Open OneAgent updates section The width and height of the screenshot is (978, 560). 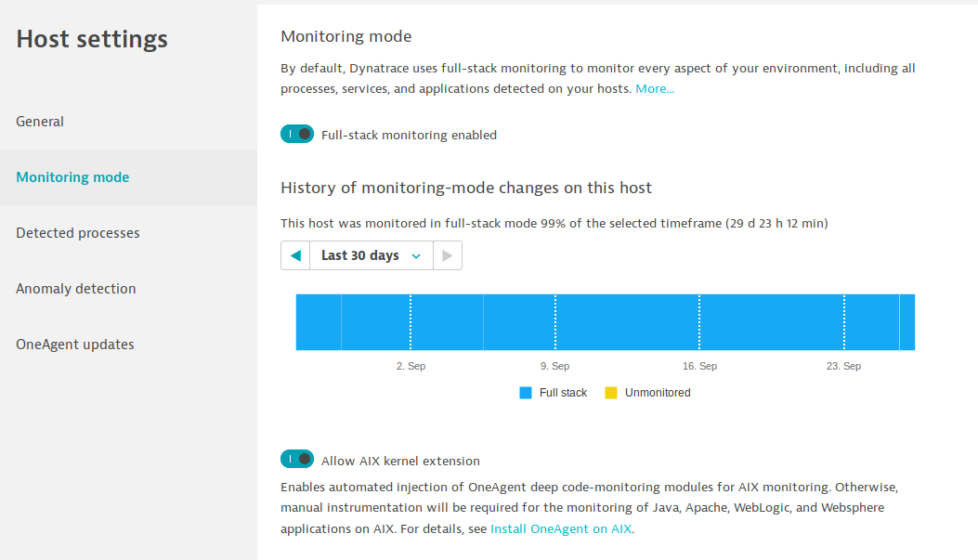point(75,345)
